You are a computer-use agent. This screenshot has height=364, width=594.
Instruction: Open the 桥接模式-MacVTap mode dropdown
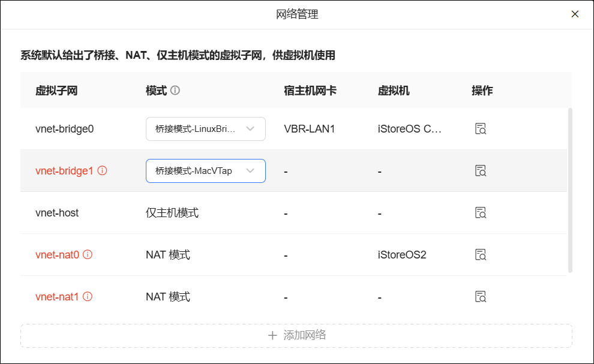[205, 171]
